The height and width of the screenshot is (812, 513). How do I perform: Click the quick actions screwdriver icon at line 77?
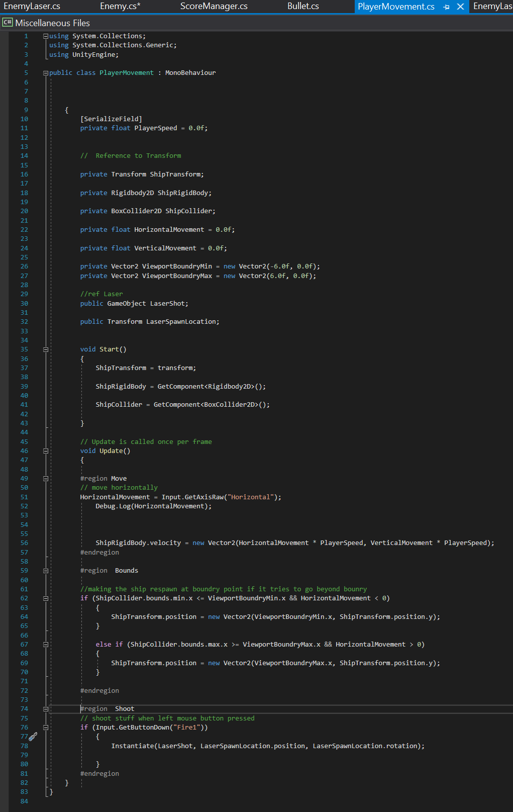click(33, 737)
